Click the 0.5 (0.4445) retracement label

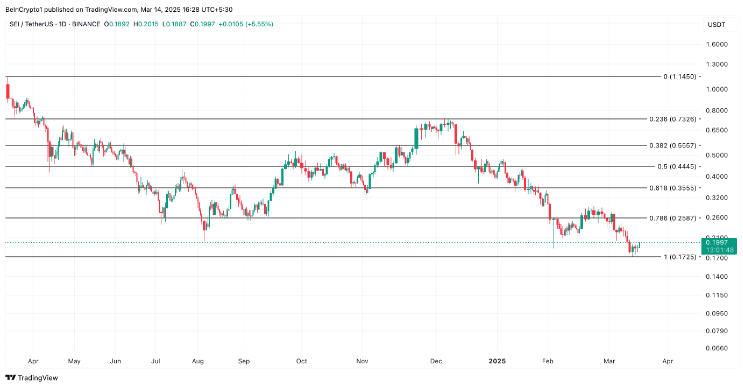pos(676,166)
